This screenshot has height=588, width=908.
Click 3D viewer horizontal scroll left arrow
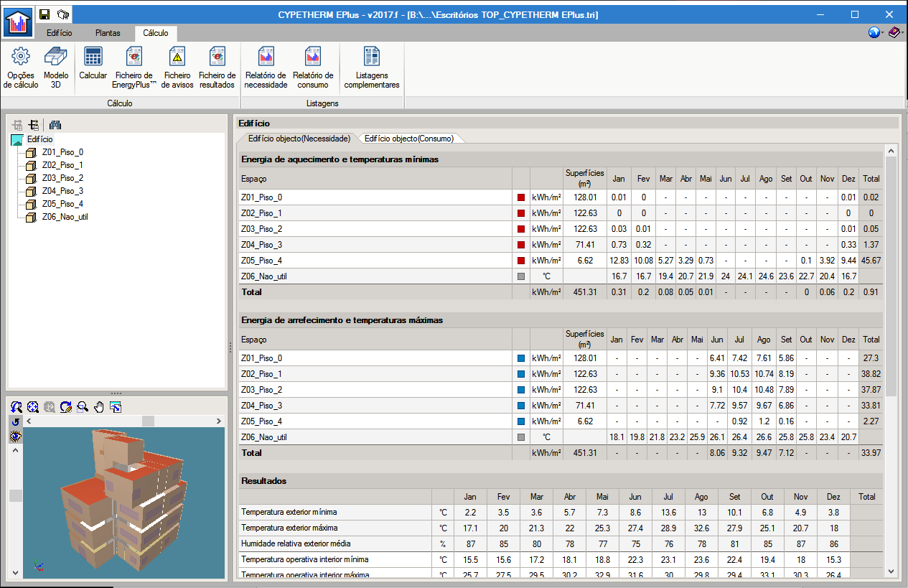pos(27,421)
